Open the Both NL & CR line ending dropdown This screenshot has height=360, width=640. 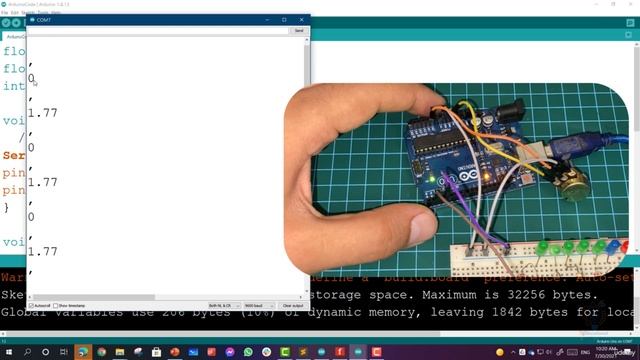(224, 306)
